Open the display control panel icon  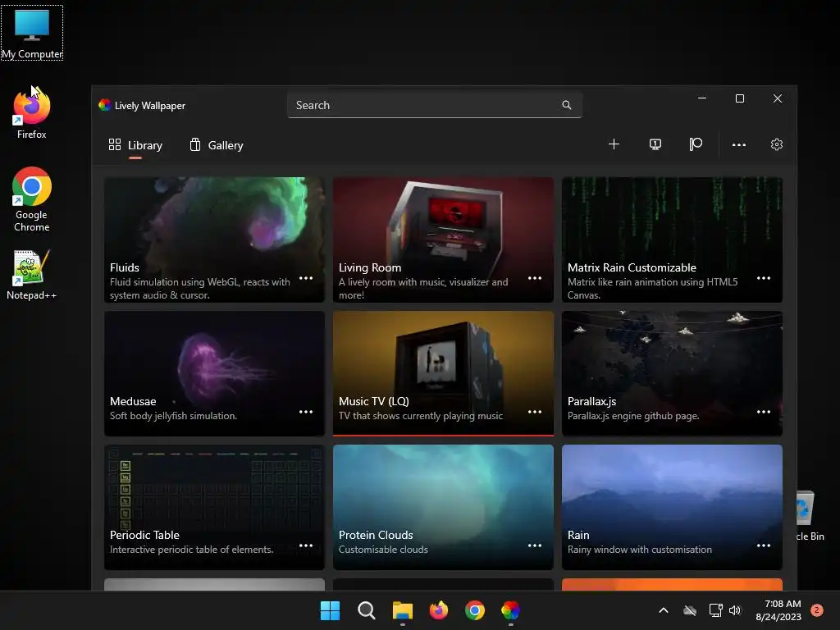pyautogui.click(x=655, y=144)
